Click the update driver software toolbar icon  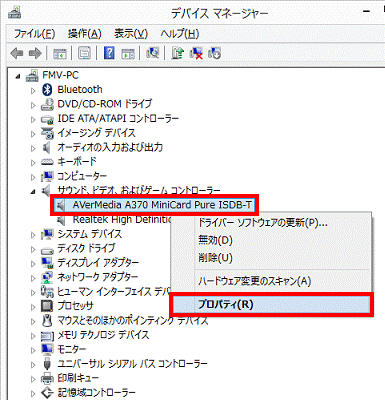click(x=178, y=53)
